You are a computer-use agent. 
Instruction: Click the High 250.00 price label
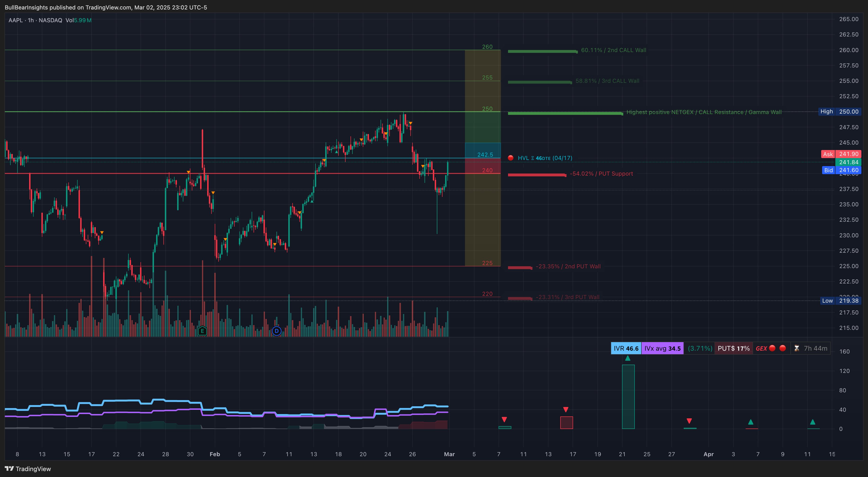pyautogui.click(x=840, y=112)
